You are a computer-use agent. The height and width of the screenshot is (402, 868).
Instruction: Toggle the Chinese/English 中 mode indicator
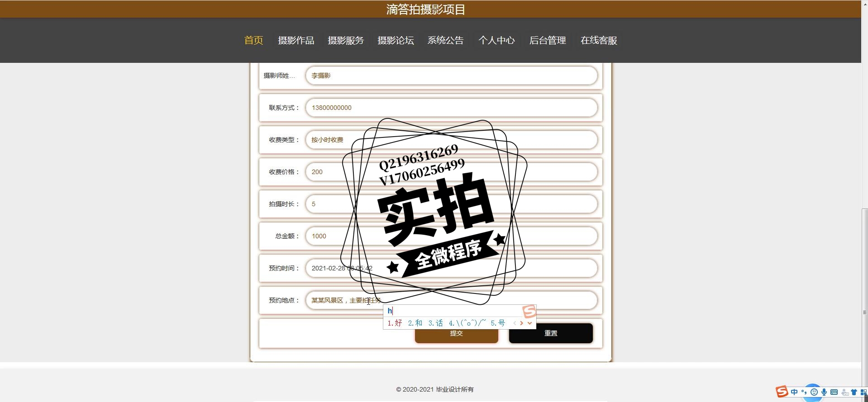(794, 392)
